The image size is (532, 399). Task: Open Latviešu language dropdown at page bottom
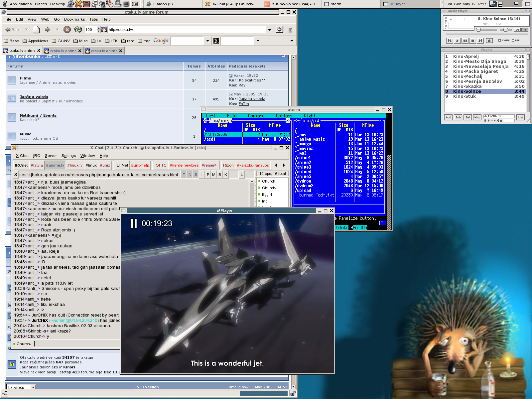(x=33, y=387)
